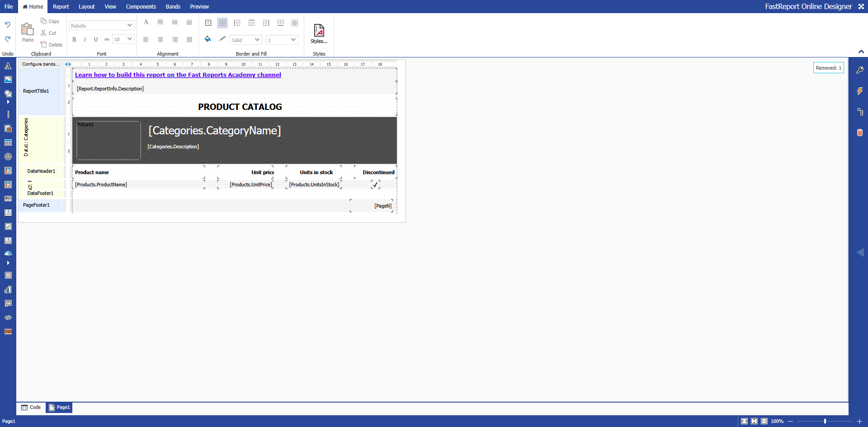
Task: Open the File menu
Action: click(9, 6)
